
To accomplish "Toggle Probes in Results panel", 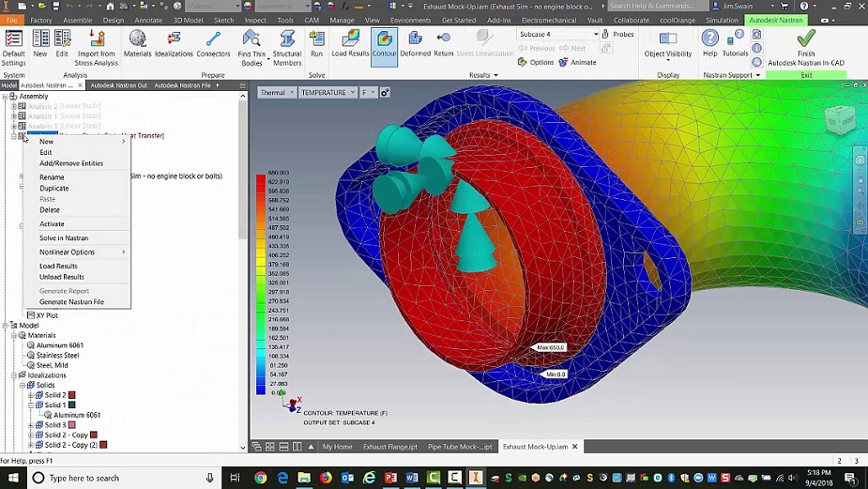I will point(617,35).
